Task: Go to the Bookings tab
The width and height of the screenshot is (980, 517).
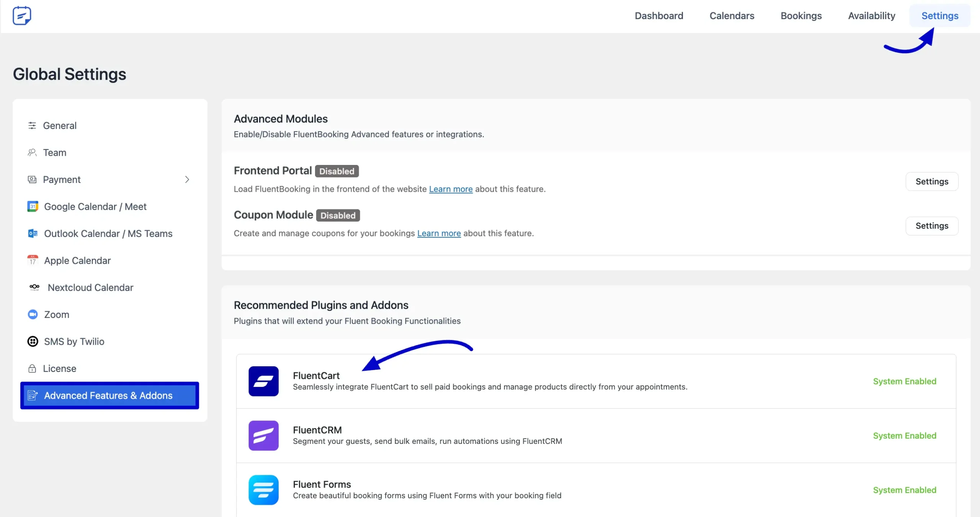Action: tap(801, 16)
